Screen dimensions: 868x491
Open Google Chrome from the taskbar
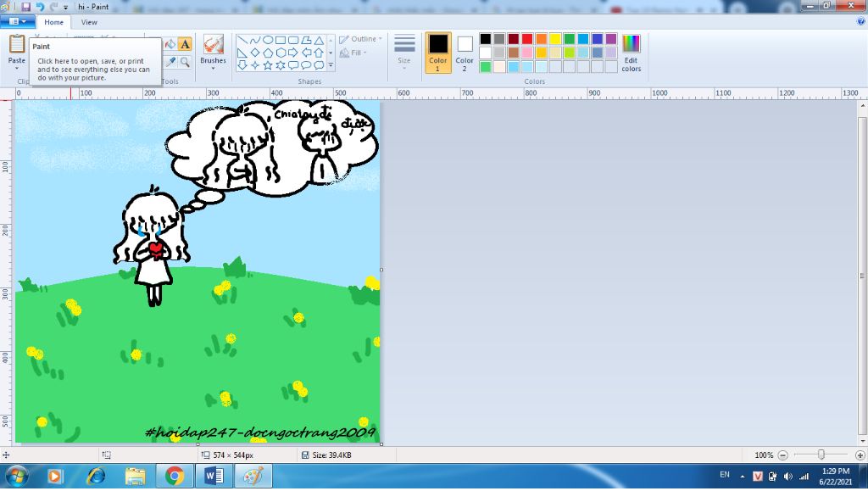[175, 477]
